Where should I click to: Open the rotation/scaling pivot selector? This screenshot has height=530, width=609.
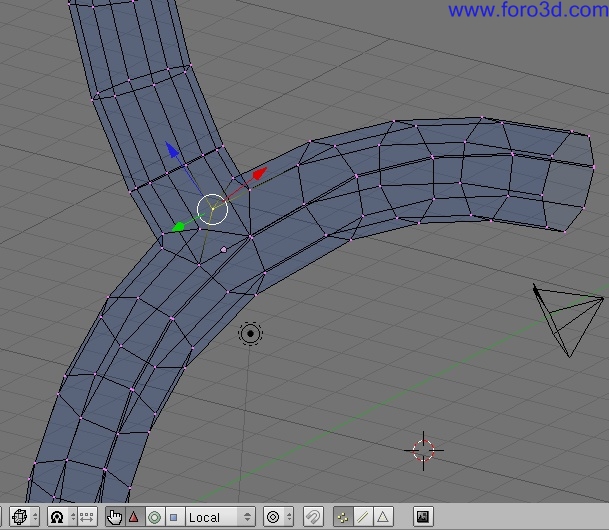pyautogui.click(x=62, y=517)
